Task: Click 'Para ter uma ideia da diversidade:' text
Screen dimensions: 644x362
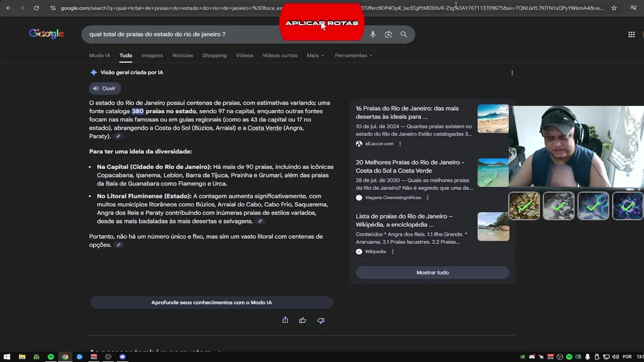Action: tap(140, 151)
